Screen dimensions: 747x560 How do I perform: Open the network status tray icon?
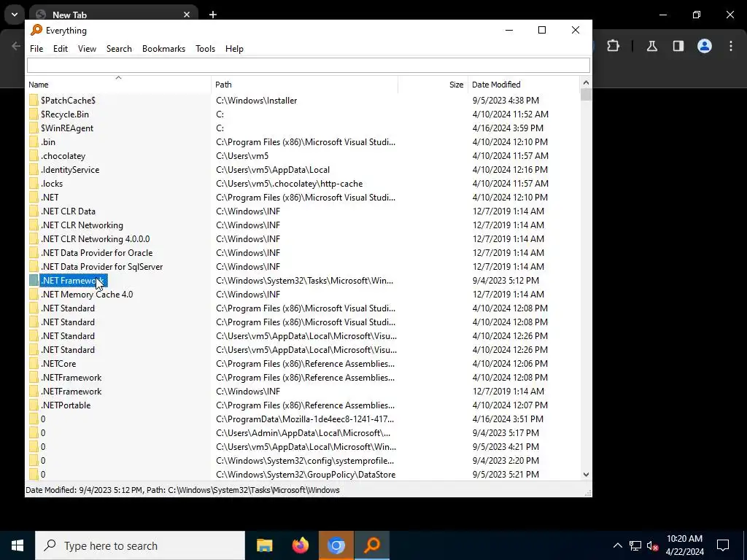(635, 545)
